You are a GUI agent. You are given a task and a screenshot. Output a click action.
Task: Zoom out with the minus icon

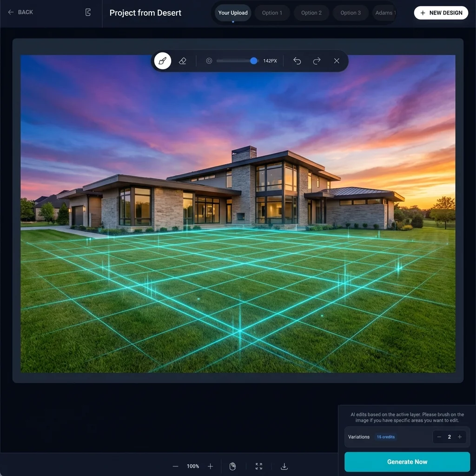tap(175, 466)
